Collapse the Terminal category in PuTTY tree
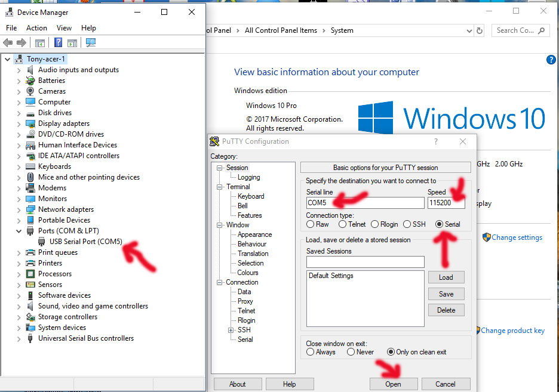The image size is (559, 392). (219, 187)
